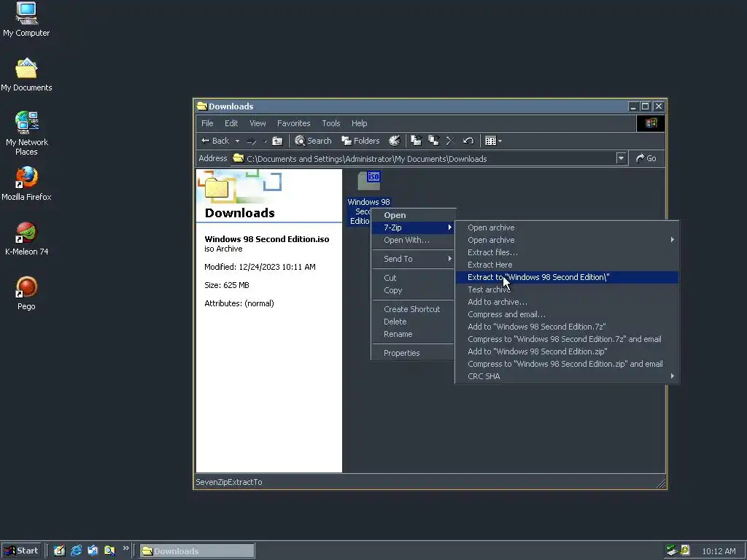Viewport: 747px width, 560px height.
Task: Select Add to "Windows 98 Second Edition.zip"
Action: tap(566, 351)
